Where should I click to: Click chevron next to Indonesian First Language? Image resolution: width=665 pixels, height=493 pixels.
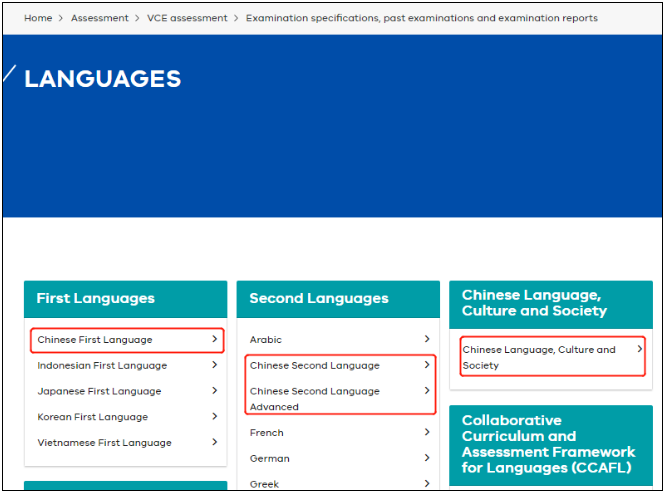click(215, 365)
